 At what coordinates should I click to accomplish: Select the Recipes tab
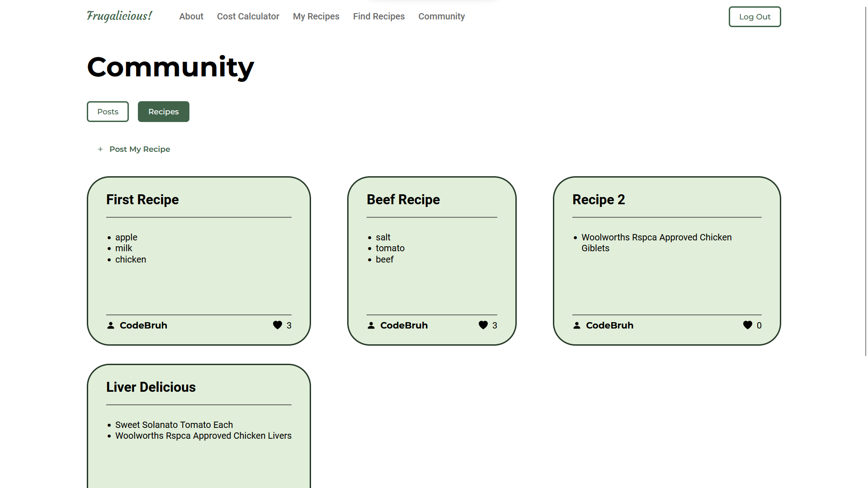(x=163, y=112)
